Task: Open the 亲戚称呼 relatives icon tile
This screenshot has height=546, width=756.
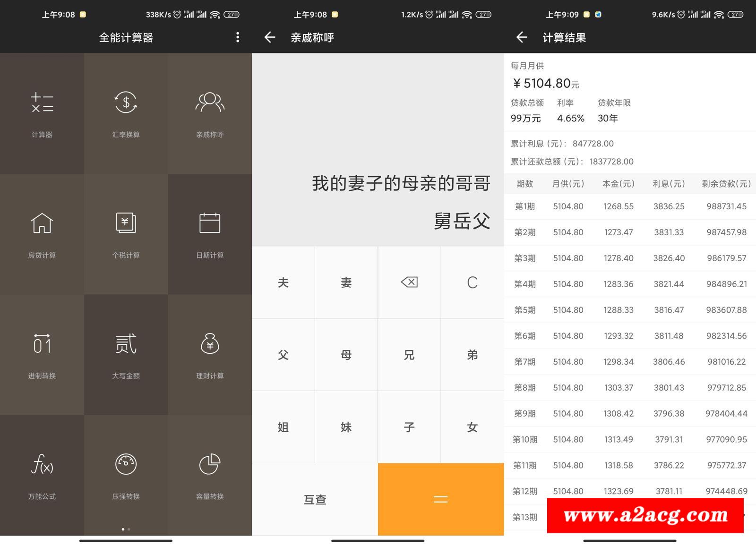Action: tap(210, 113)
